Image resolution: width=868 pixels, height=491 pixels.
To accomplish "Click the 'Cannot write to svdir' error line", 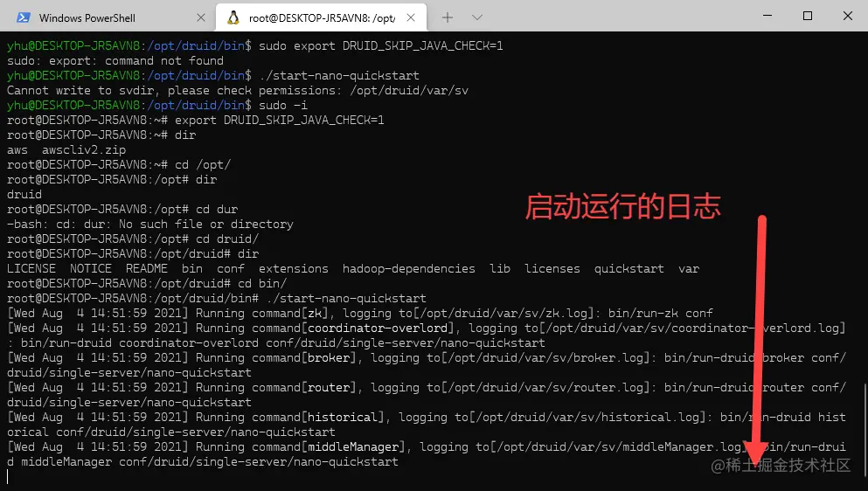I will pyautogui.click(x=238, y=91).
